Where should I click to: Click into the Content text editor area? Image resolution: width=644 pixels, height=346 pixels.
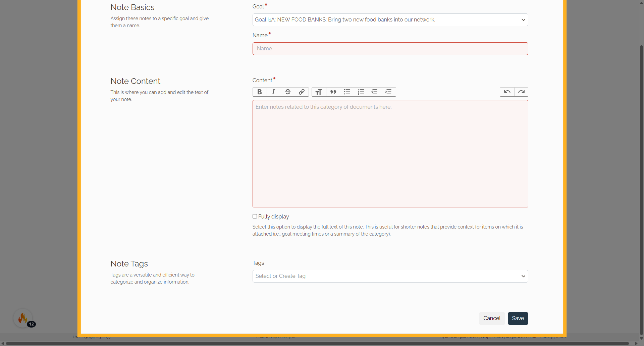[x=390, y=154]
